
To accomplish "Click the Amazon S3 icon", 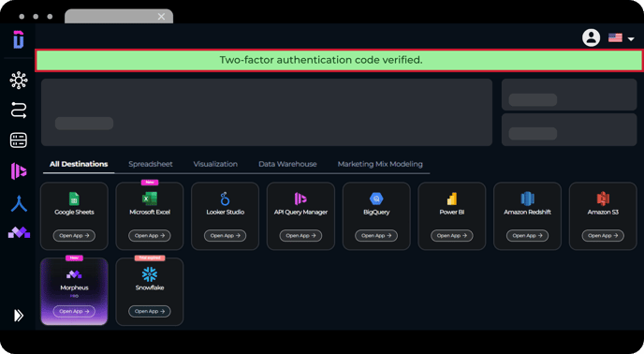I will pyautogui.click(x=603, y=199).
